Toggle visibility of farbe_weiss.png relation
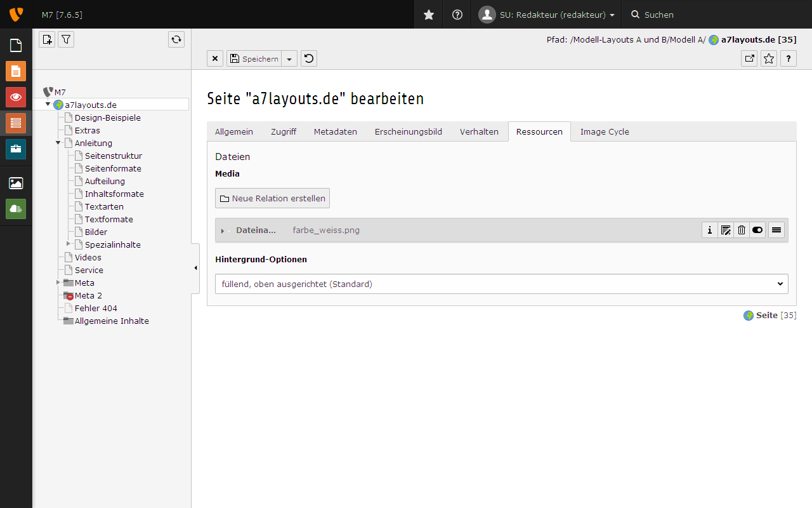The height and width of the screenshot is (508, 812). pyautogui.click(x=757, y=230)
